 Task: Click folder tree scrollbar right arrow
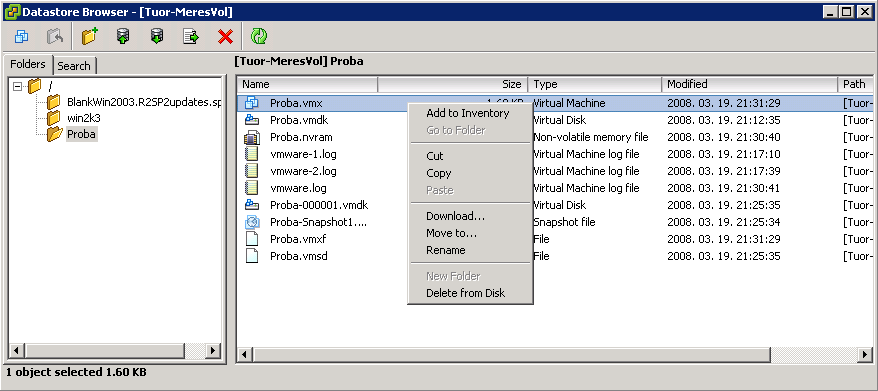pos(212,351)
